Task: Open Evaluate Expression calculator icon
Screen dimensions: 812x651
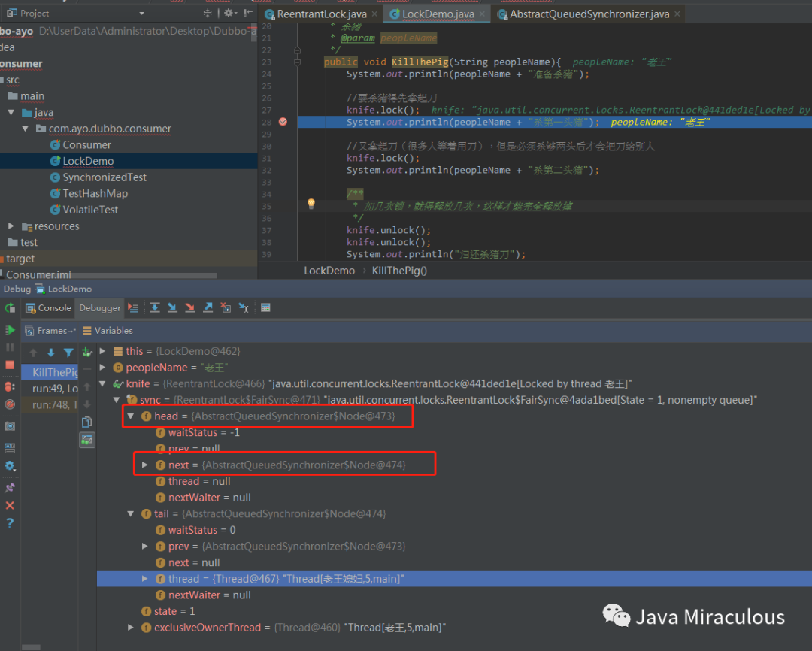Action: tap(265, 308)
